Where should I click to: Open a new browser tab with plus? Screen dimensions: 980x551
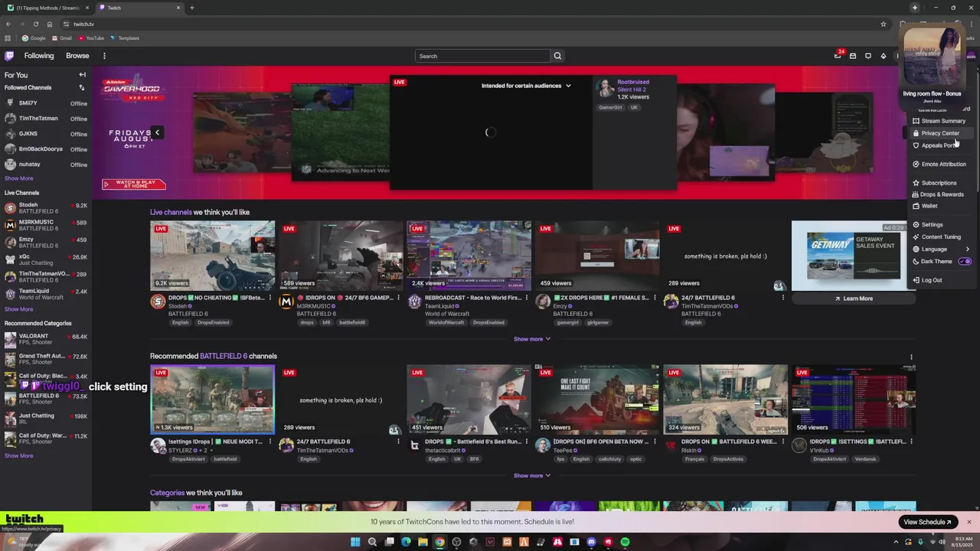[x=191, y=8]
